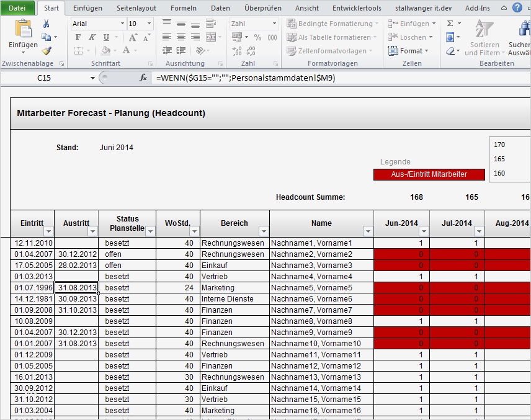Click the Format button in Zellen group

click(x=408, y=51)
